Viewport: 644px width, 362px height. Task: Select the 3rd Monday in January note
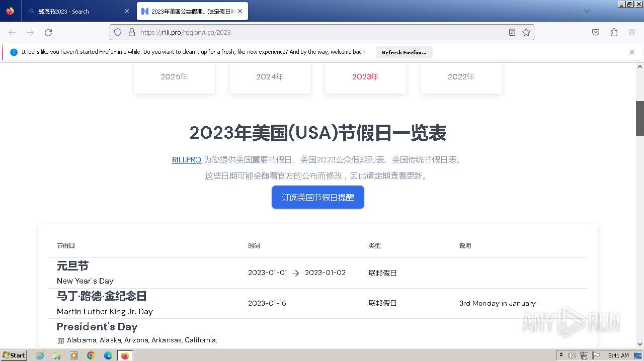click(498, 303)
